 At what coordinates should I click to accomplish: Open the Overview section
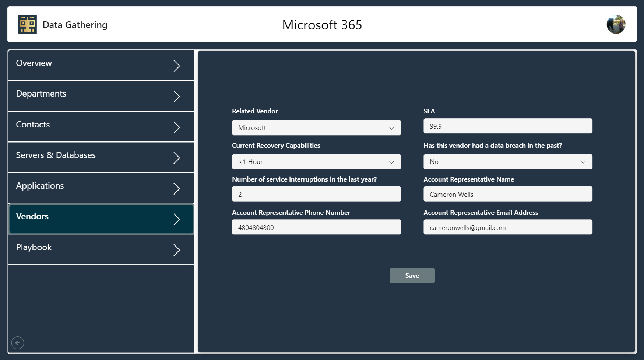click(x=101, y=66)
